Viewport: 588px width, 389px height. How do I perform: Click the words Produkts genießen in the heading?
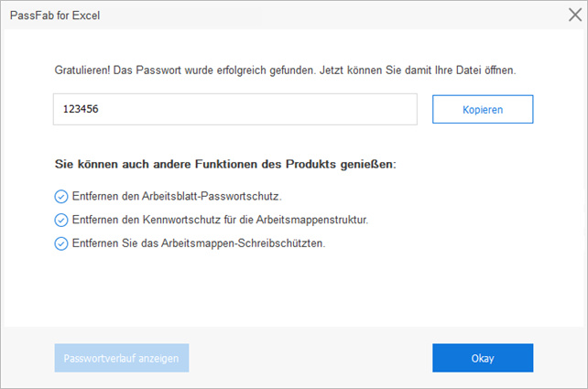[x=341, y=164]
